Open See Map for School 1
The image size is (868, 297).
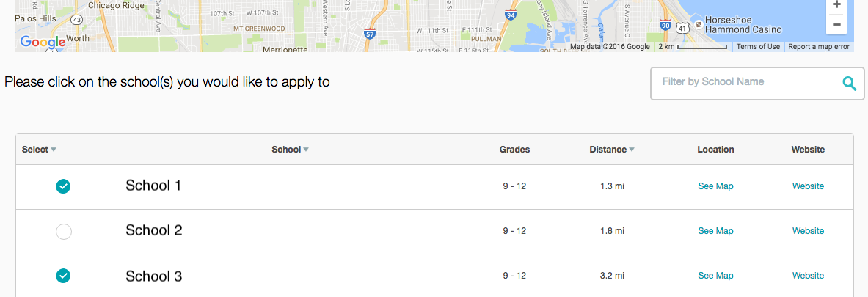click(716, 186)
